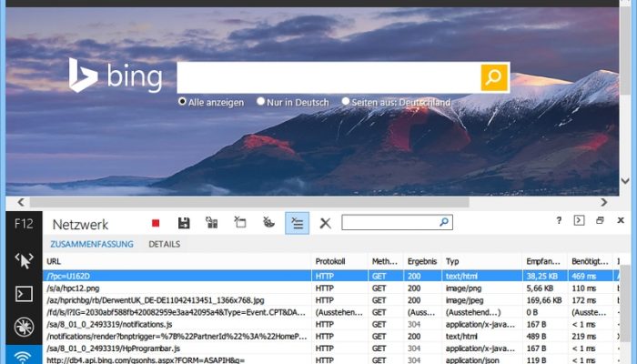Sort by the Empfan... column header

pyautogui.click(x=543, y=262)
